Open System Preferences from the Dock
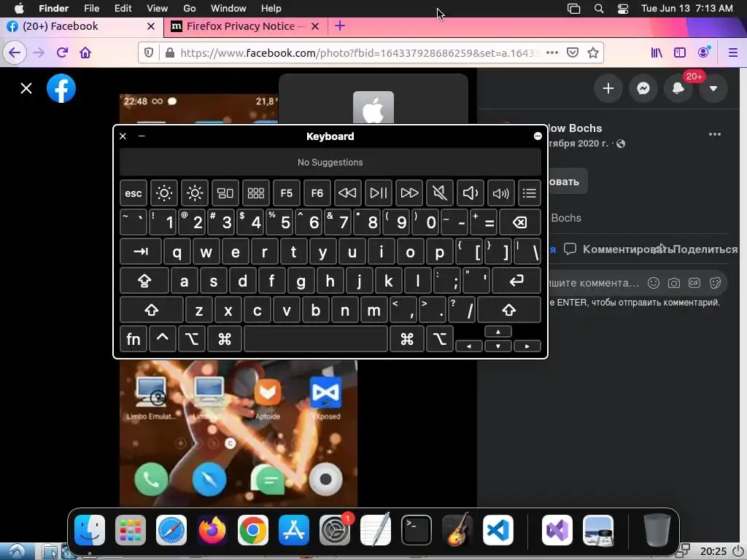This screenshot has width=747, height=560. tap(334, 529)
